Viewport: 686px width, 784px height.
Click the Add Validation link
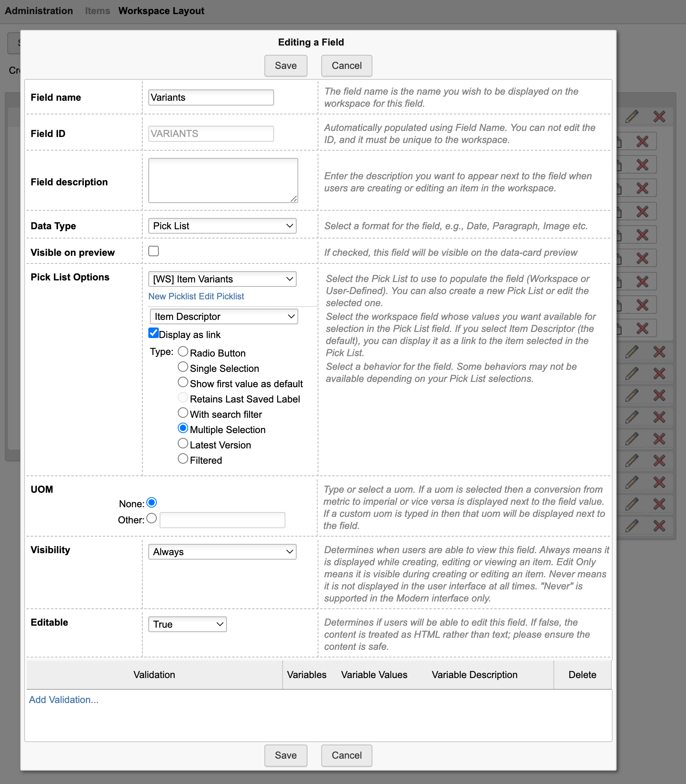click(x=64, y=700)
